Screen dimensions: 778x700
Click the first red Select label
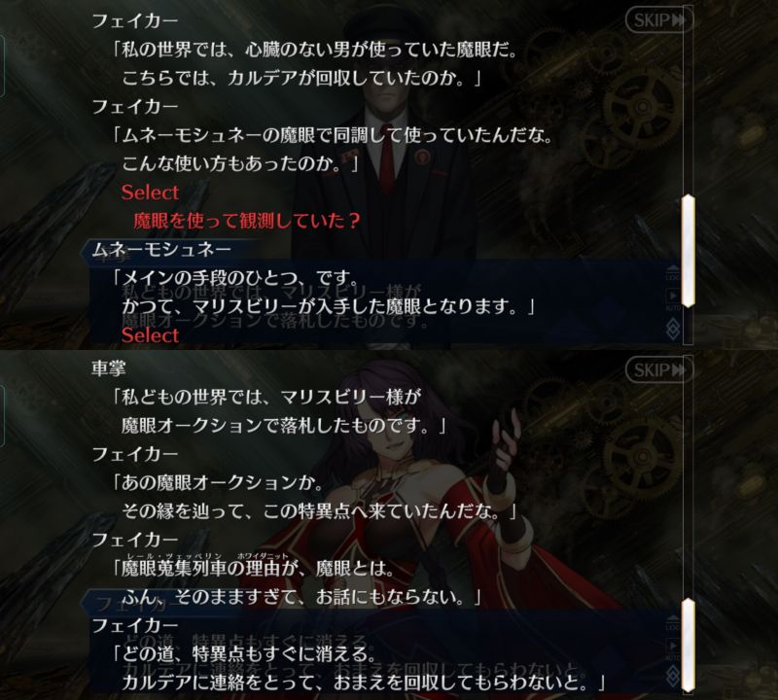click(150, 192)
